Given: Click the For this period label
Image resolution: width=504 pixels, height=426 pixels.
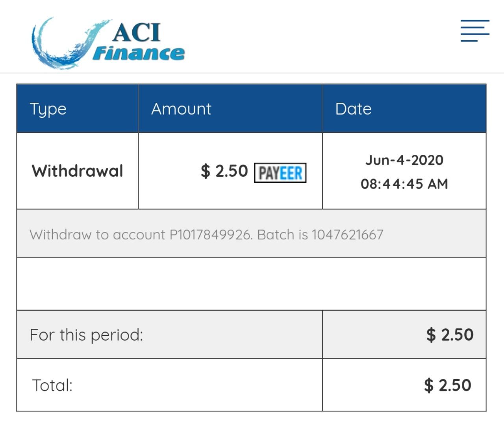Looking at the screenshot, I should pyautogui.click(x=87, y=335).
